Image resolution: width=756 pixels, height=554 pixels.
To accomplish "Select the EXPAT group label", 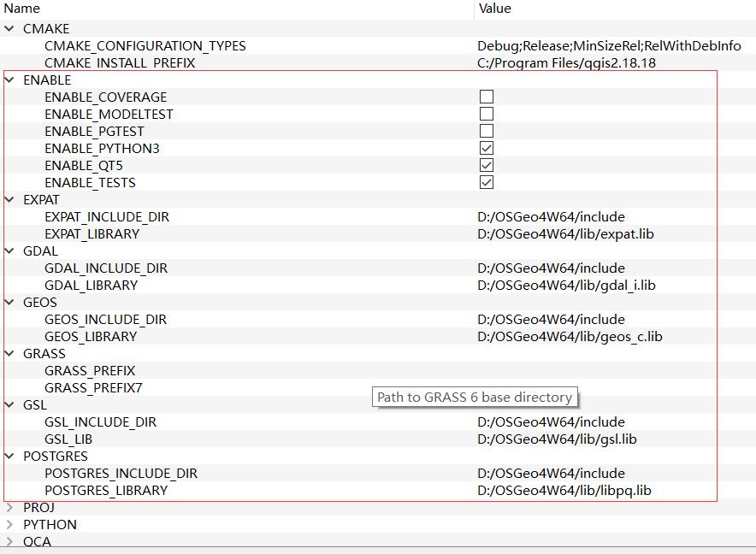I will tap(41, 199).
